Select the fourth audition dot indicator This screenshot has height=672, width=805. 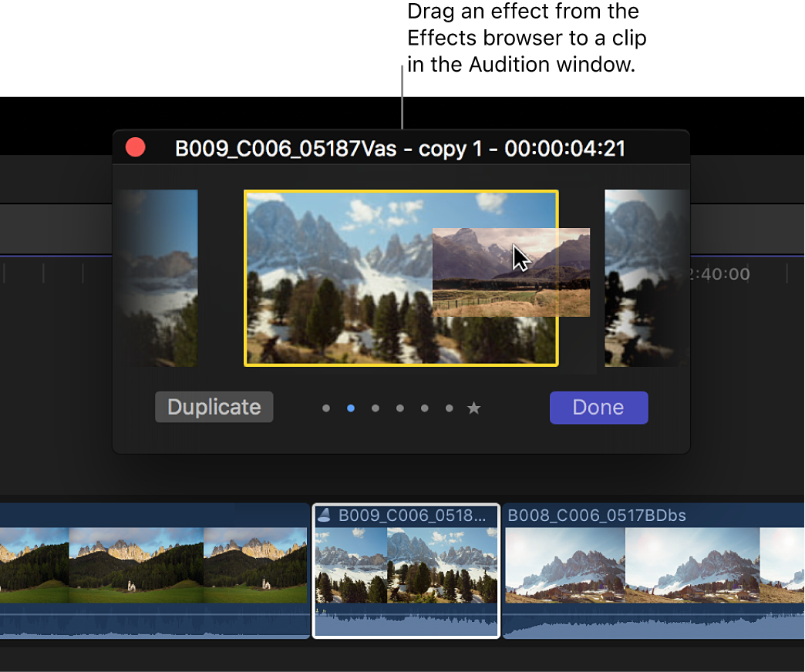click(x=400, y=408)
